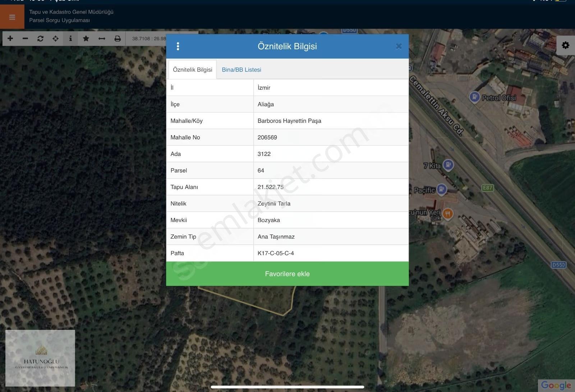Click the Favorilere ekle button
The image size is (575, 392).
tap(287, 274)
